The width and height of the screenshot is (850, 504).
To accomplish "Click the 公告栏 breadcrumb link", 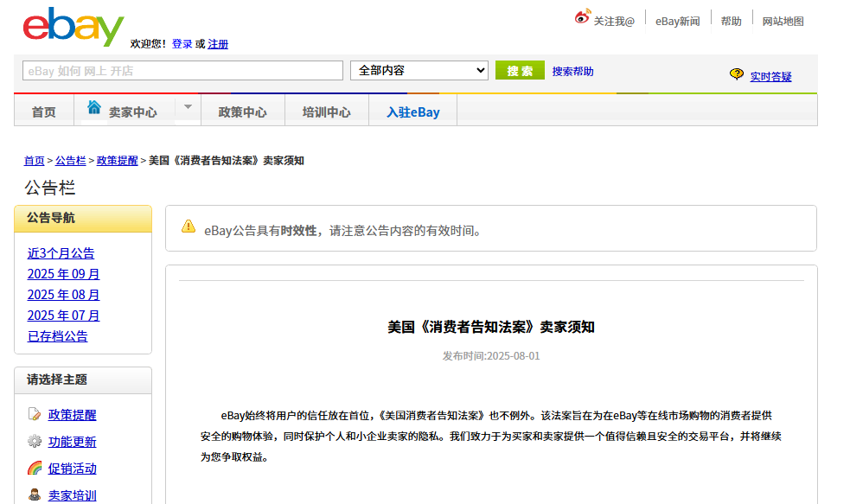I will [70, 161].
